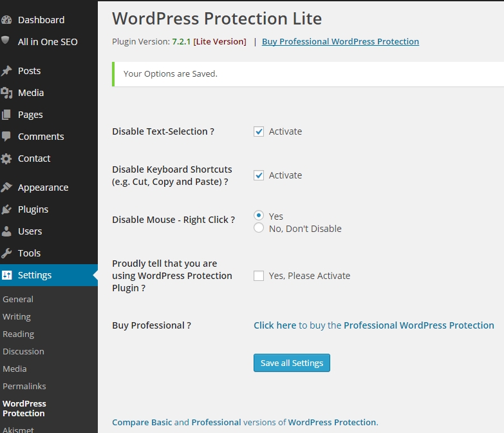This screenshot has height=433, width=504.
Task: Click the Disable Mouse - Right Click ? label
Action: pyautogui.click(x=173, y=220)
